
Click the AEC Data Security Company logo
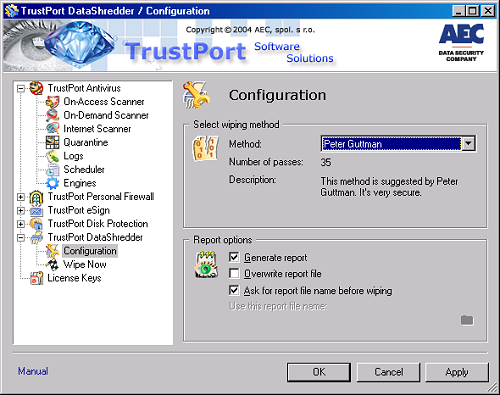click(x=461, y=42)
